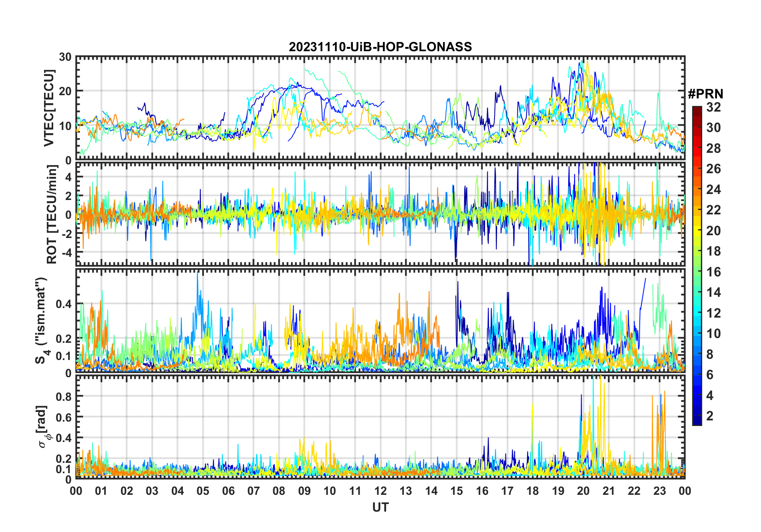
Task: Click colorbar tick label 22
Action: coord(713,210)
